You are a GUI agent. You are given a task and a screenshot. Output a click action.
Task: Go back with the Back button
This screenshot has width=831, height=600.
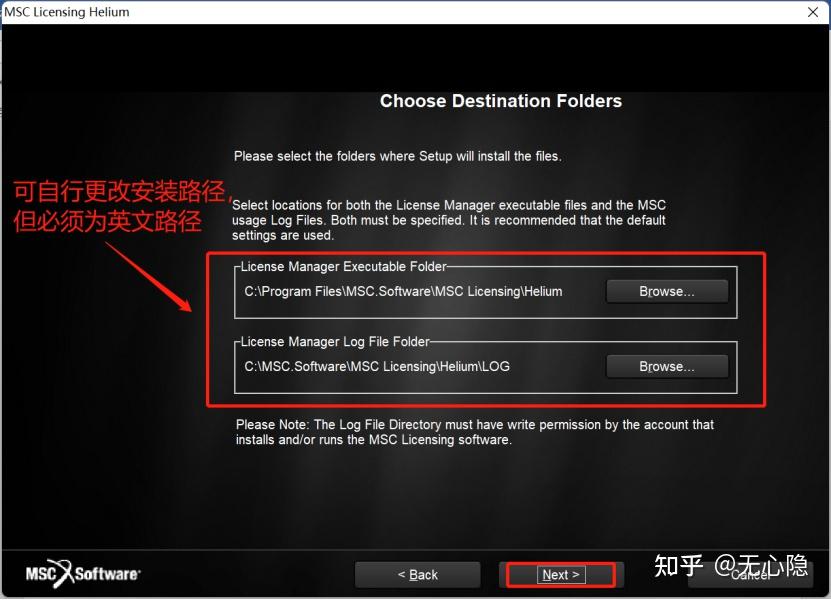click(418, 575)
